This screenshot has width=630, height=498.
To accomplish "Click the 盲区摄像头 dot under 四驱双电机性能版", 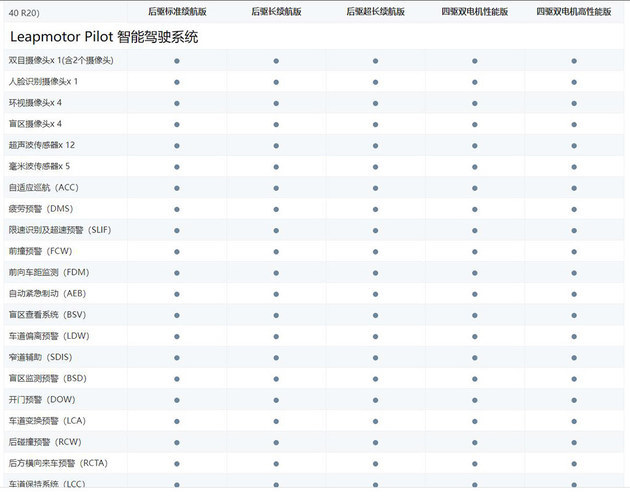I will tap(475, 125).
